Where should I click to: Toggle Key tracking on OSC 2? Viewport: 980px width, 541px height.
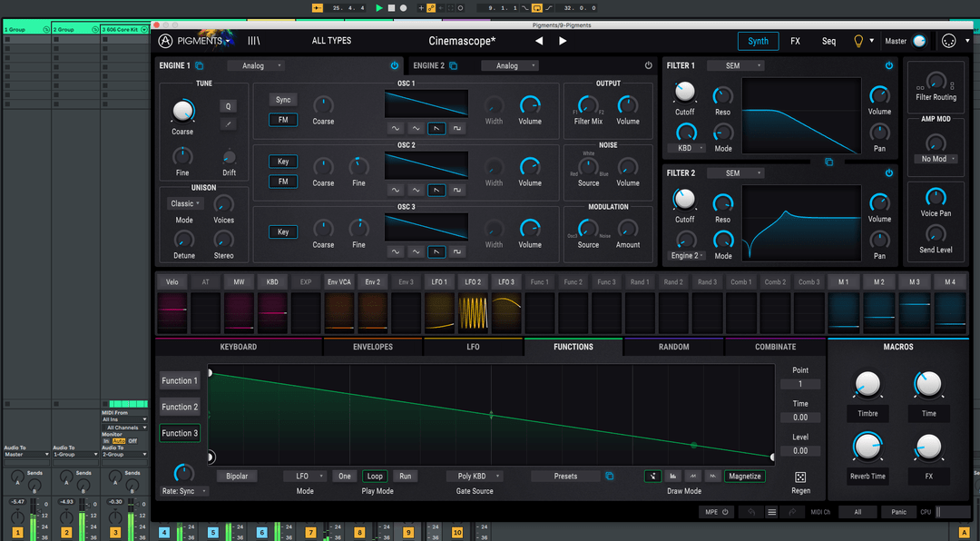tap(283, 162)
